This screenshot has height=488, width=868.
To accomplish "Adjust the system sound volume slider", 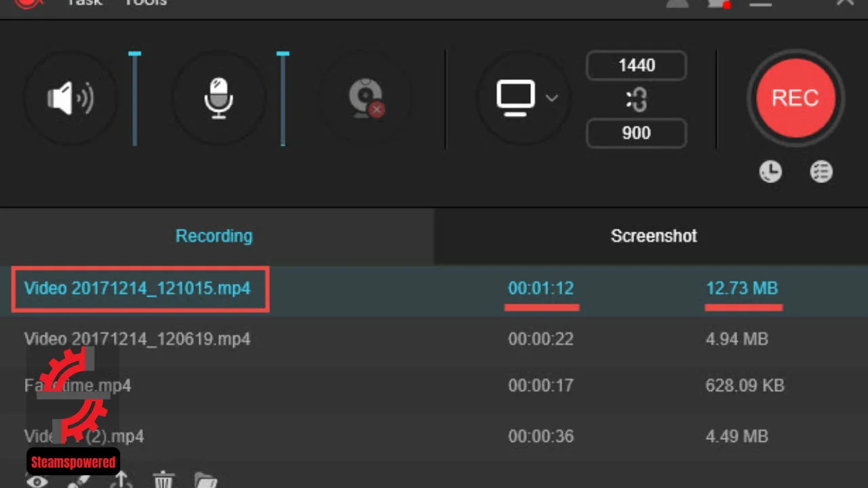I will [135, 99].
